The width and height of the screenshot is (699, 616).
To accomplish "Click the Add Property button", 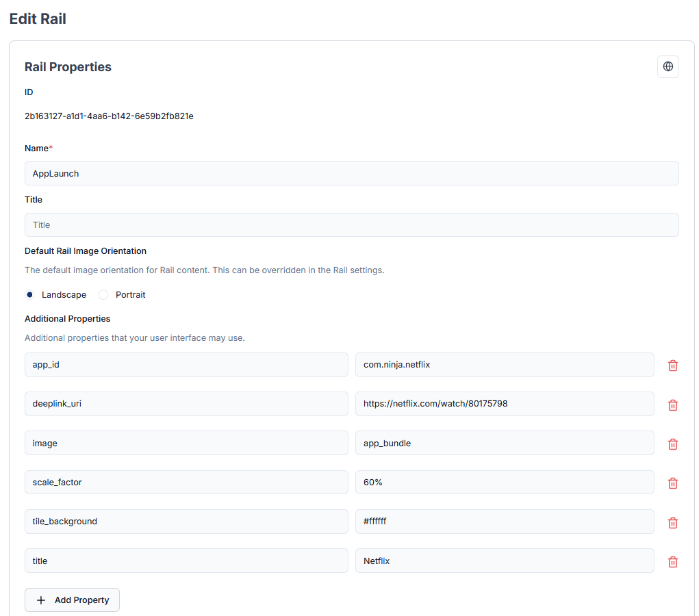I will pos(72,600).
